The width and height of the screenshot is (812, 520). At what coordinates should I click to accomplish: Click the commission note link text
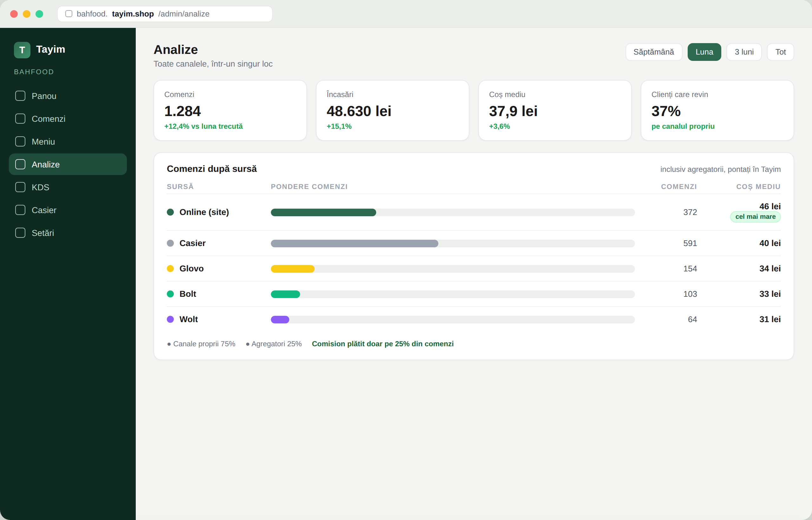click(383, 344)
